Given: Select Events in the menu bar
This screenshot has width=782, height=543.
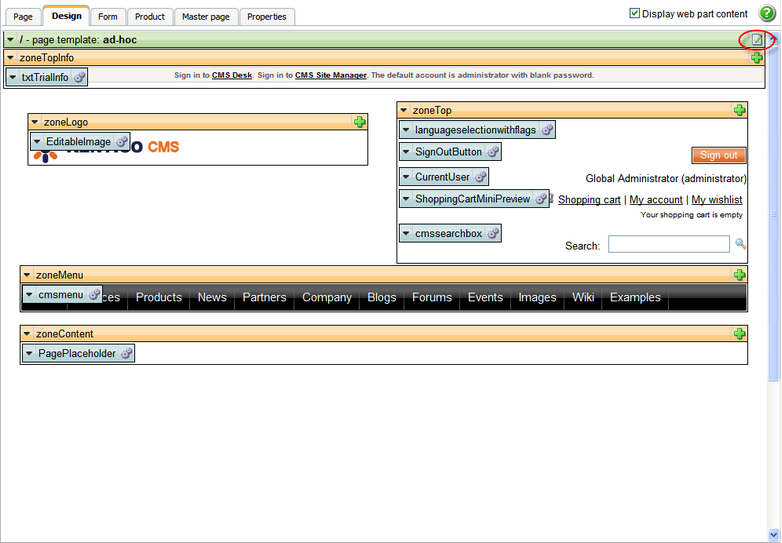Looking at the screenshot, I should click(485, 297).
